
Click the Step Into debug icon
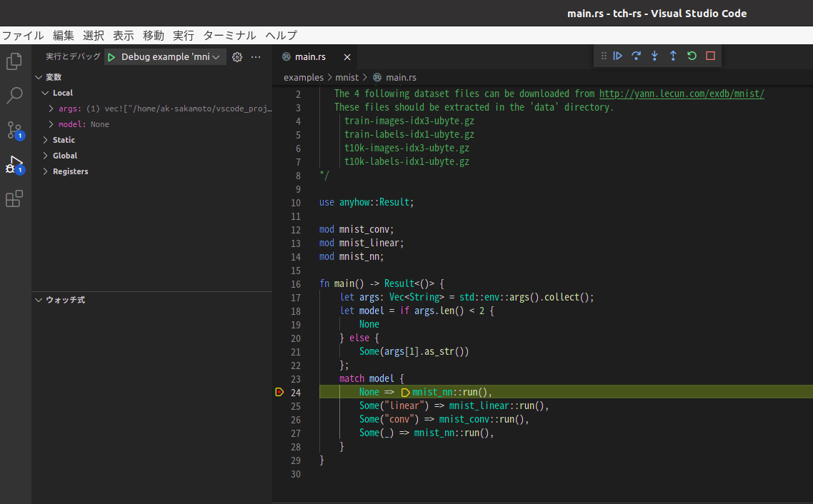[x=654, y=56]
